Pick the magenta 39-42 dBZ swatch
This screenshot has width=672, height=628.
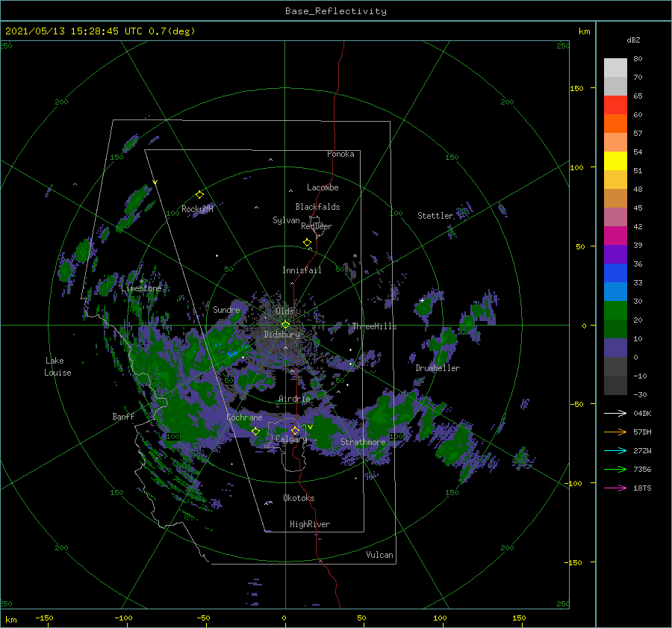615,236
